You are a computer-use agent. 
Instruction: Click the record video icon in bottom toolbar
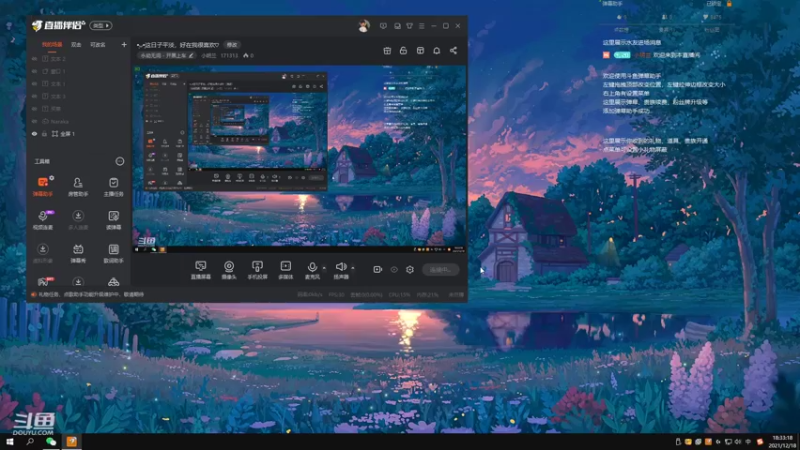[377, 269]
